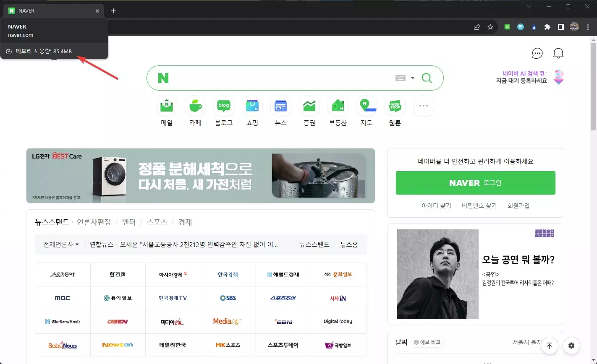Click the green NAVER 로그인 button
The width and height of the screenshot is (597, 364).
tap(476, 183)
